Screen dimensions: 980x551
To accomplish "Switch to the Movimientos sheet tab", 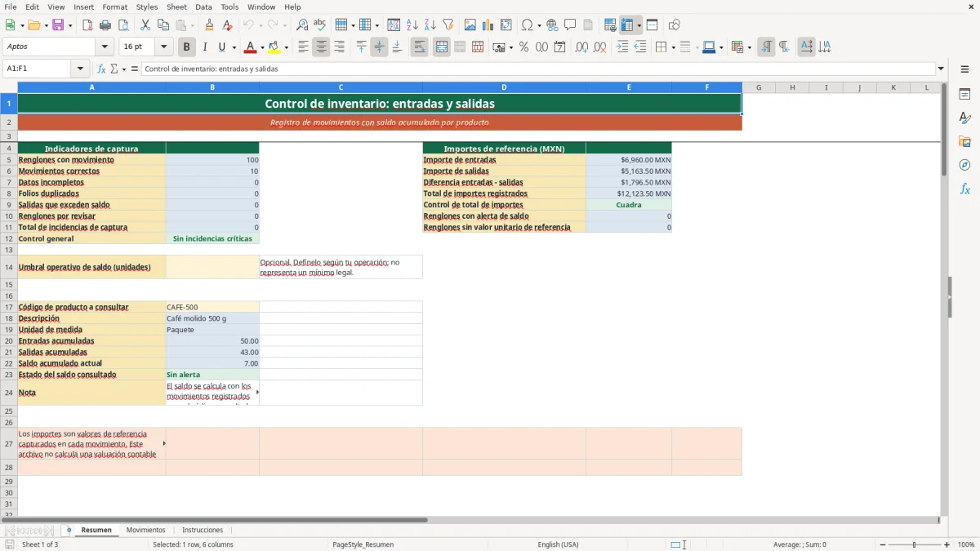I will pyautogui.click(x=146, y=531).
